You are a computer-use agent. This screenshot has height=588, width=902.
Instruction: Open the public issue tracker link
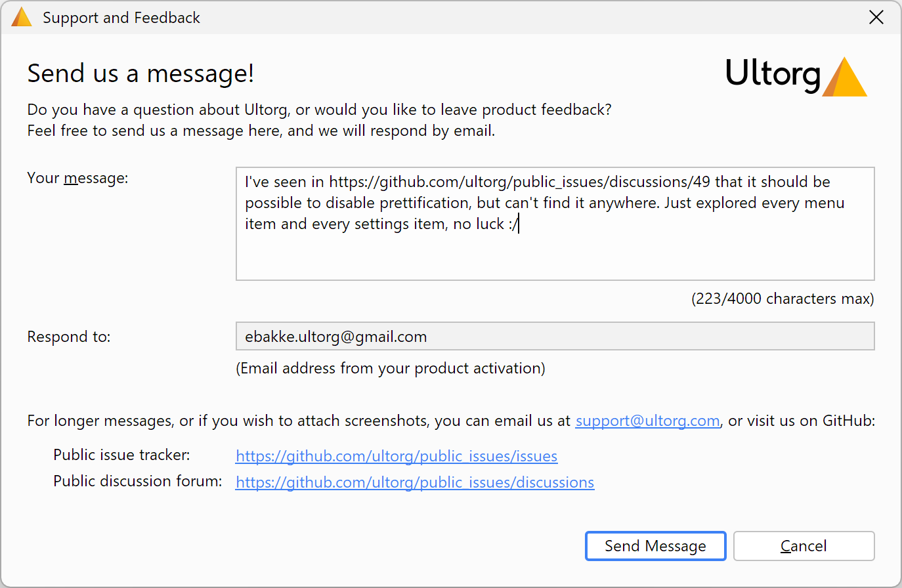click(397, 456)
